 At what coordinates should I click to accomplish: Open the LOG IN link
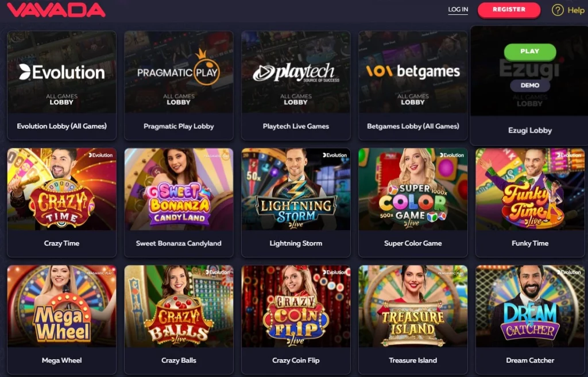click(458, 9)
